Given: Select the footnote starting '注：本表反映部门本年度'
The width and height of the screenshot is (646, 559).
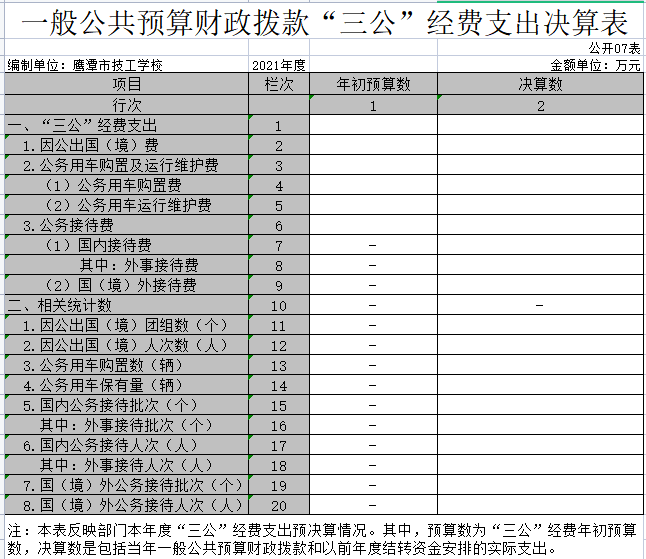Looking at the screenshot, I should click(x=323, y=539).
